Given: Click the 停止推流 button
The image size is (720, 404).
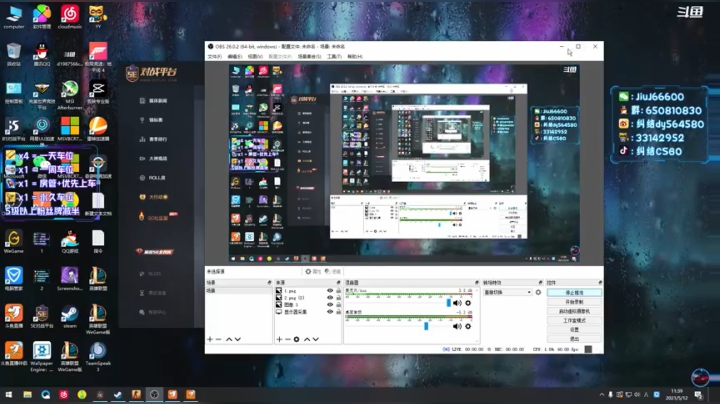Looking at the screenshot, I should (574, 292).
